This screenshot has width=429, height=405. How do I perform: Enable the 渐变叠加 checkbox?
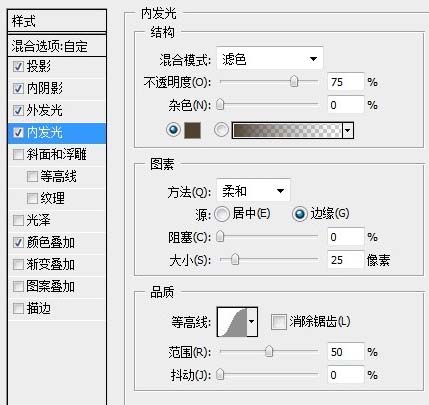click(18, 265)
